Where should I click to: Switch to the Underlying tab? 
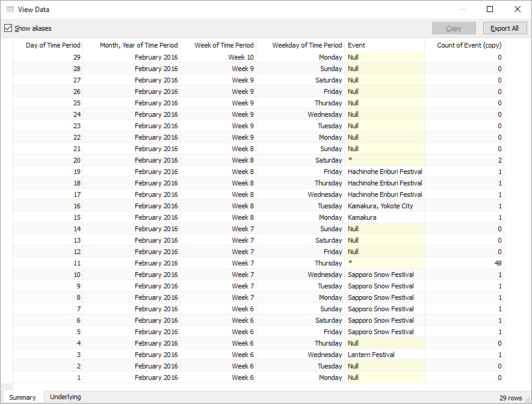tap(65, 397)
